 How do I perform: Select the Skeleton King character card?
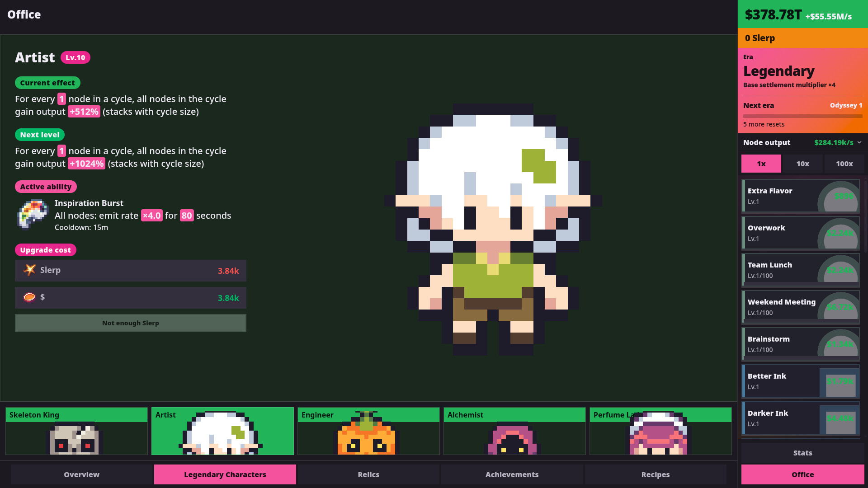coord(76,431)
